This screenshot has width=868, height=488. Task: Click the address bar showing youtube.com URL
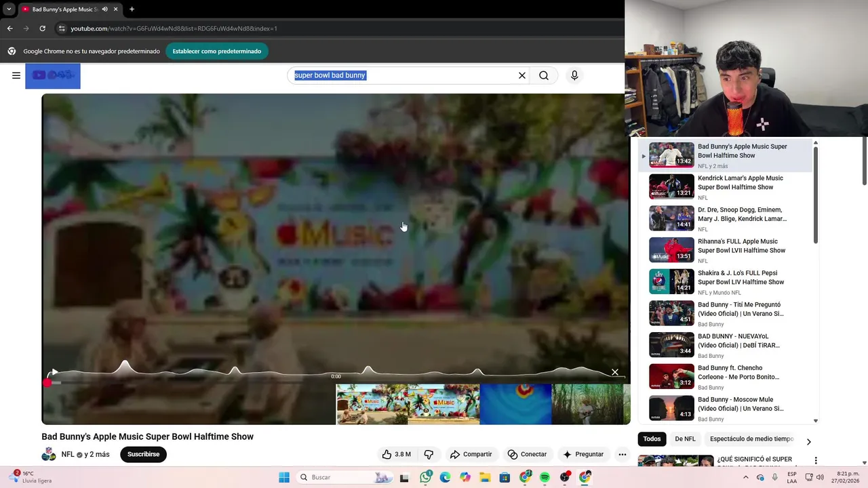[x=339, y=28]
